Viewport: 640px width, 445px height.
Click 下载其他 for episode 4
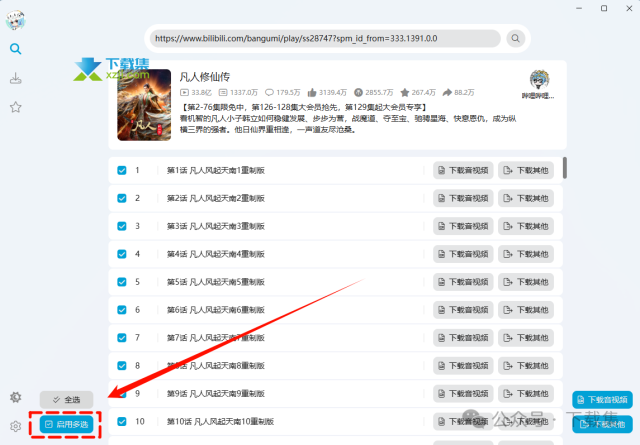[526, 254]
